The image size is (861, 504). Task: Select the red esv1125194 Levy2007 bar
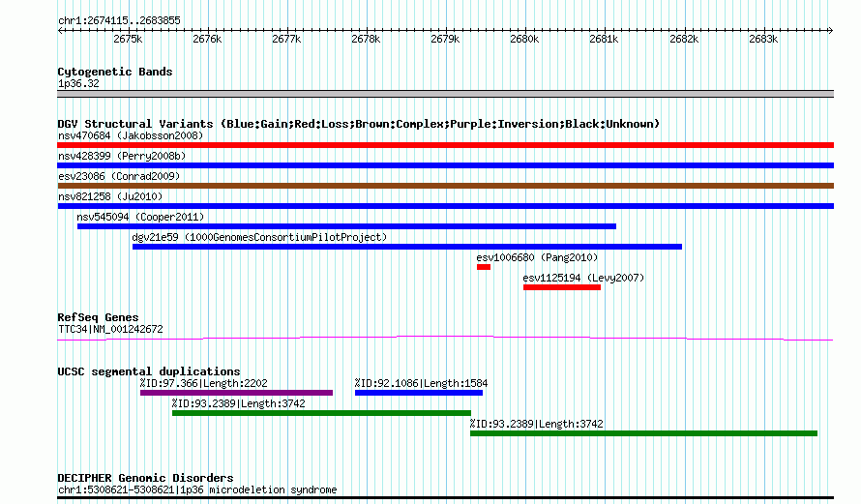click(562, 287)
